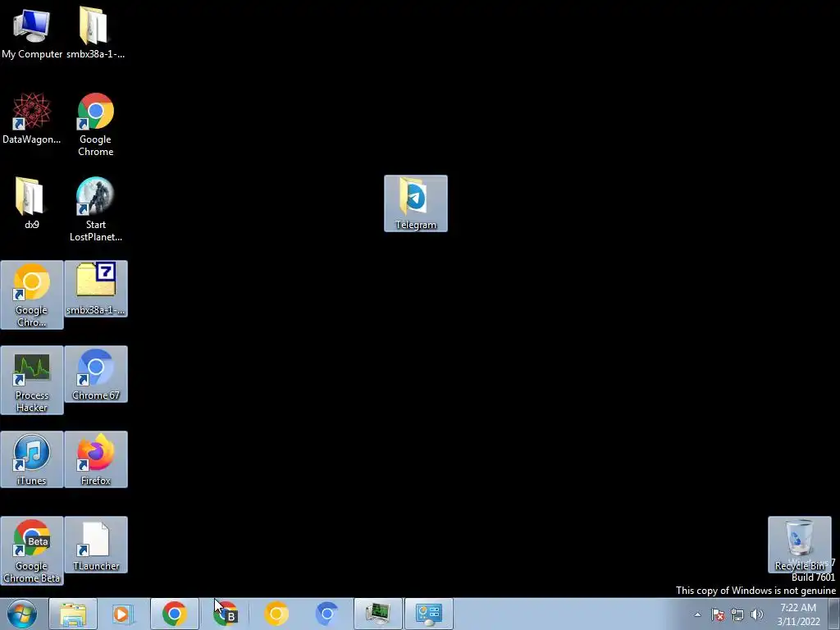Select the Firefox desktop shortcut

(x=95, y=459)
